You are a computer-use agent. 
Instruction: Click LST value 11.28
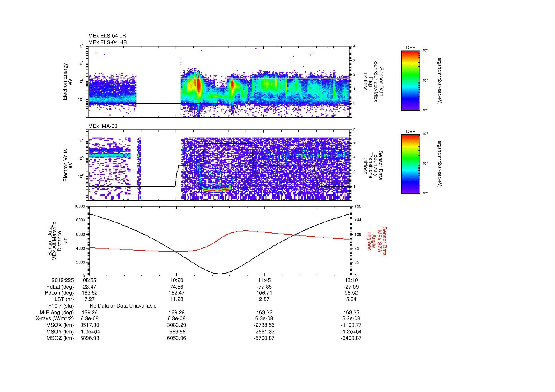(177, 299)
